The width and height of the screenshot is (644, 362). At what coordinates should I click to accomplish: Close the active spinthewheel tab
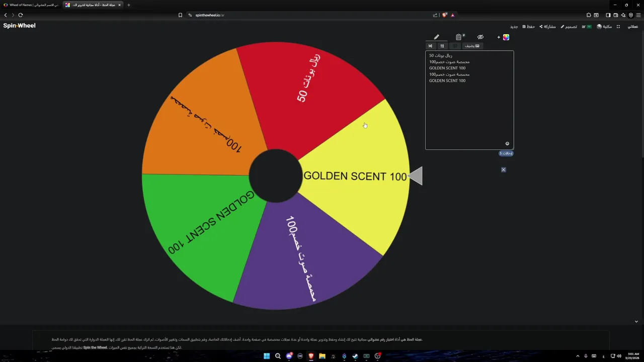point(119,5)
